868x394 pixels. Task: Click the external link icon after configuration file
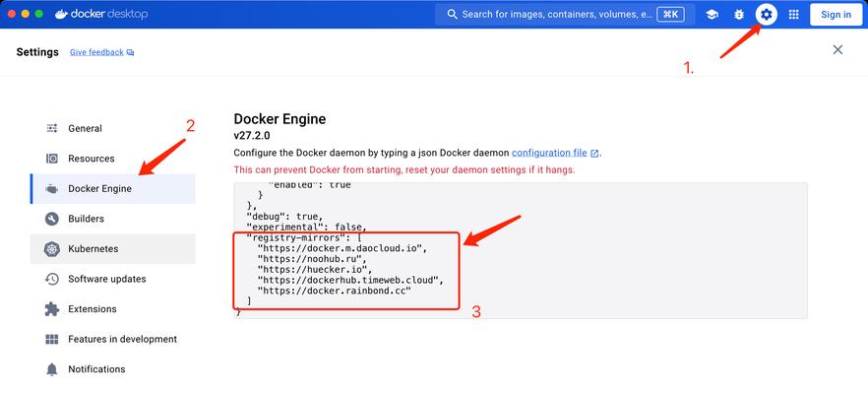(x=594, y=154)
